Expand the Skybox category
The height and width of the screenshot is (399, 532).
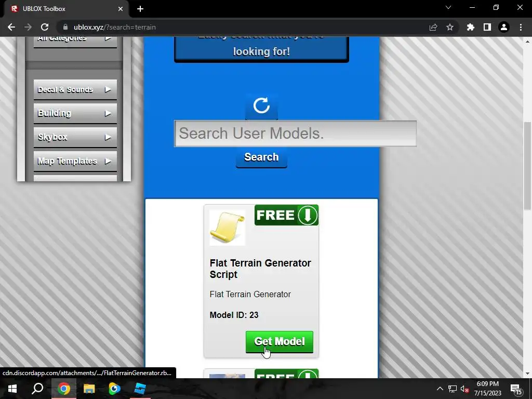(x=75, y=137)
